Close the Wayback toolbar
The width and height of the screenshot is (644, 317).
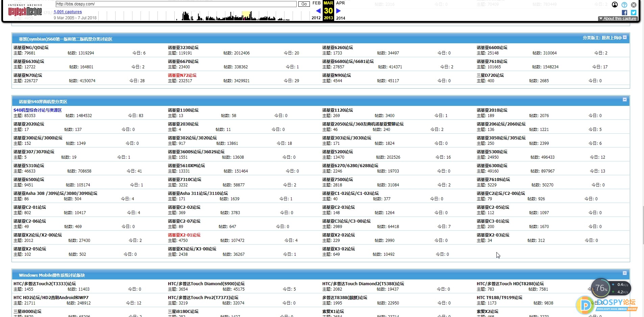coord(634,5)
